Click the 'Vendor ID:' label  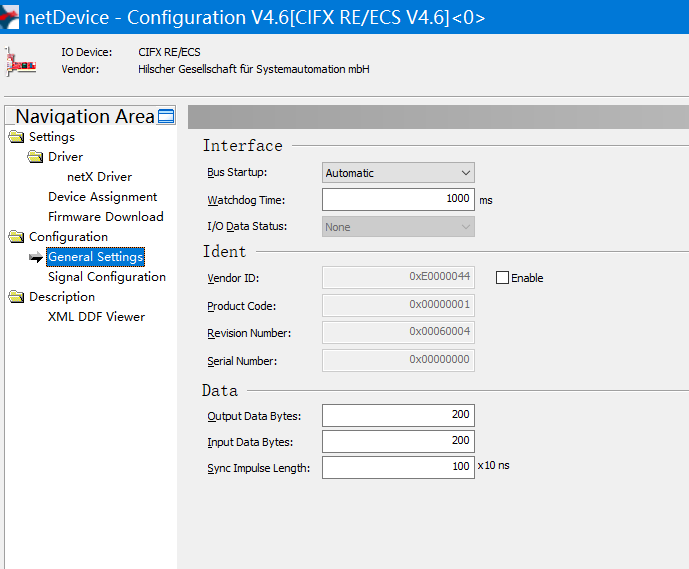click(233, 278)
